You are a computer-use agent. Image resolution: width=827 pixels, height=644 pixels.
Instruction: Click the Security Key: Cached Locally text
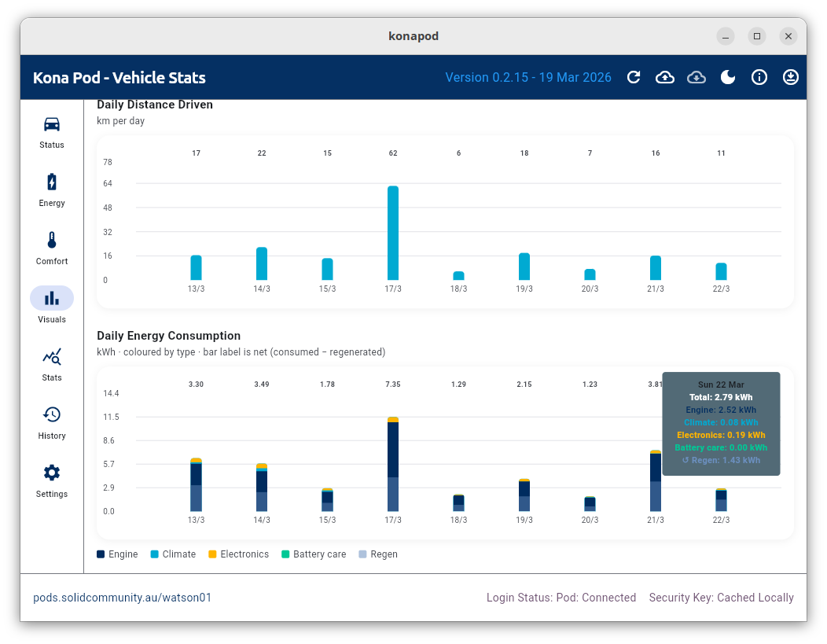coord(721,598)
